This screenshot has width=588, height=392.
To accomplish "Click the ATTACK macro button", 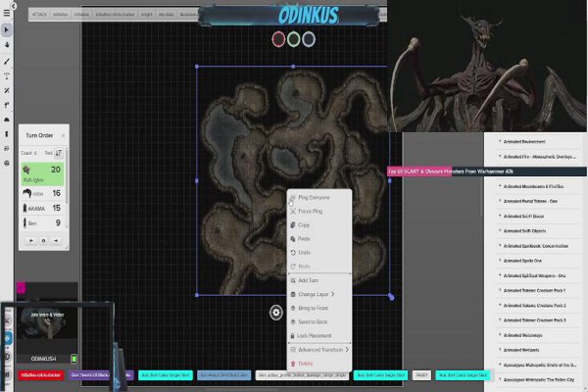I will click(x=39, y=15).
